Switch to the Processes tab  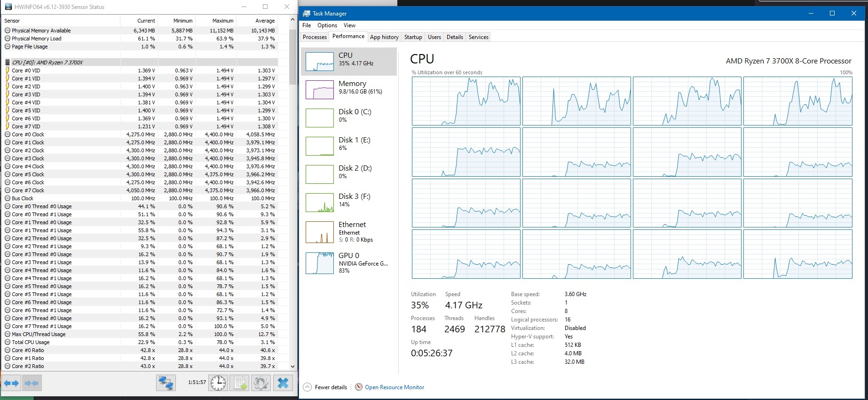coord(315,37)
